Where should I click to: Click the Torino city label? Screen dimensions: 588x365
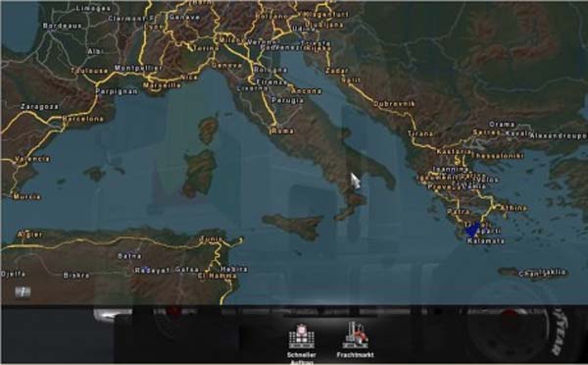[x=206, y=48]
